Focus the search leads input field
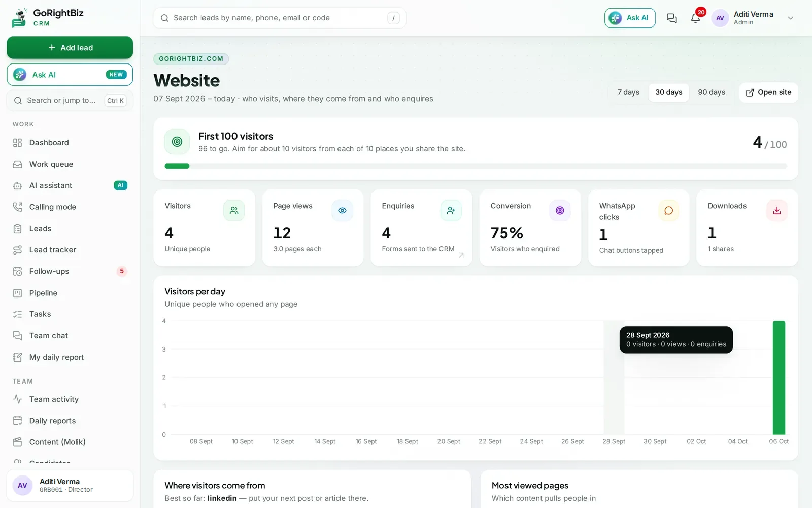Viewport: 812px width, 508px height. coord(280,18)
